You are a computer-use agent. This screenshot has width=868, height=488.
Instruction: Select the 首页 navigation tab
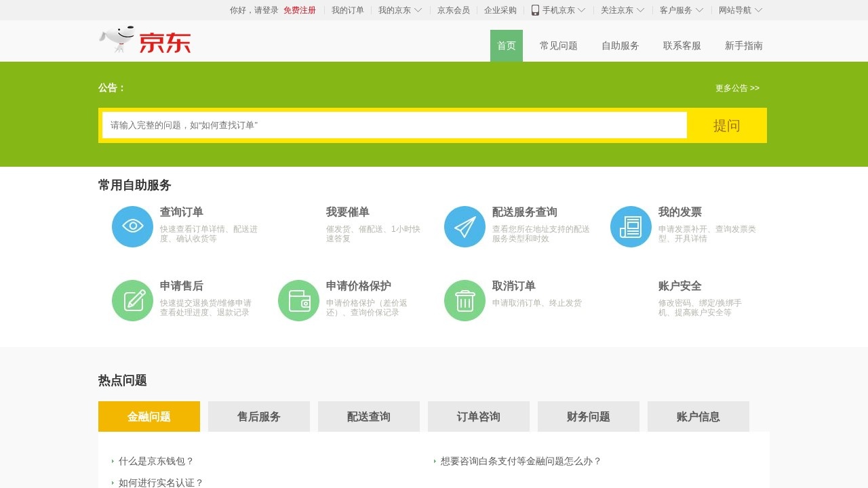507,45
